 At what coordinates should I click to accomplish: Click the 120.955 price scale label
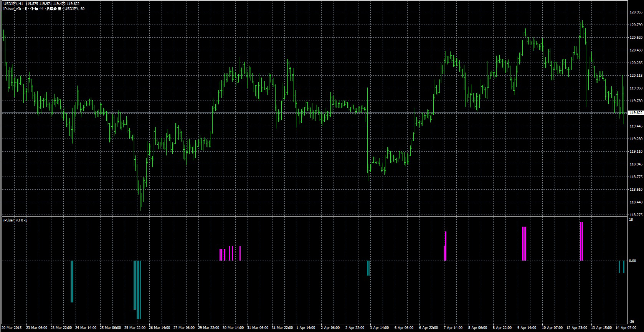pyautogui.click(x=636, y=12)
